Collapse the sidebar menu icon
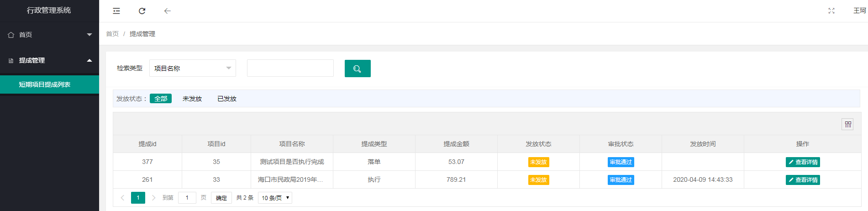Screen dimensions: 868x211 pos(116,11)
